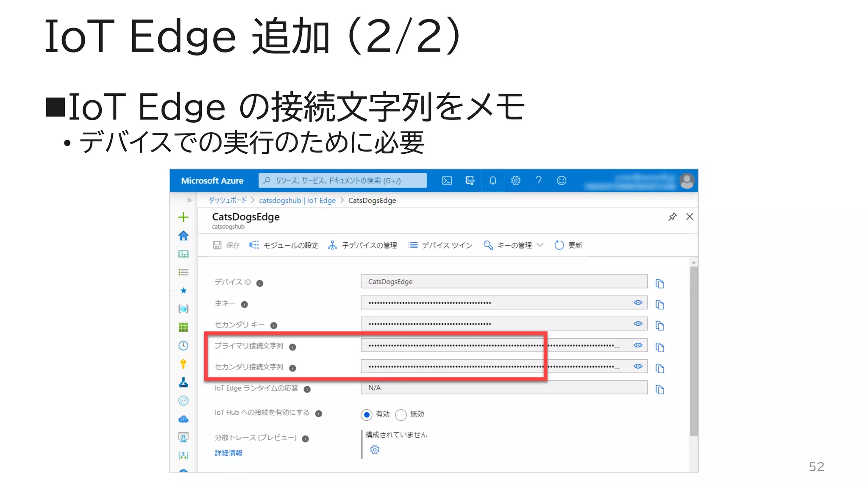
Task: Click the user account avatar
Action: pos(687,181)
